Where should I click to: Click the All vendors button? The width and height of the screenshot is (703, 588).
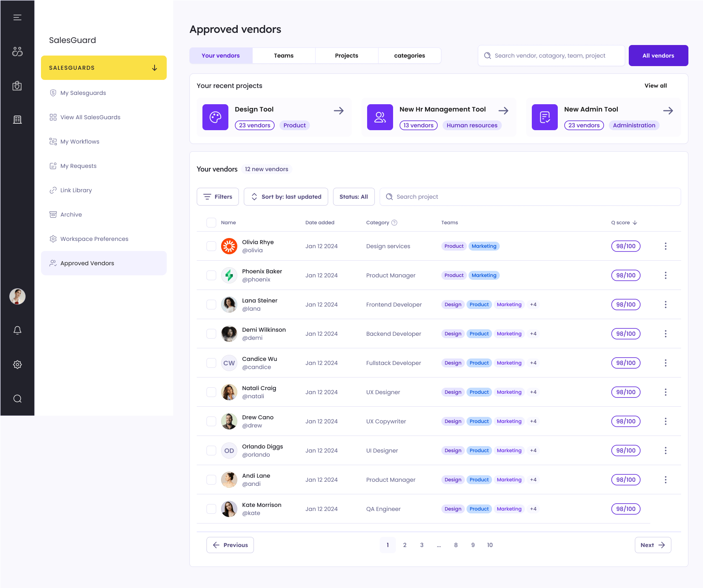[658, 56]
